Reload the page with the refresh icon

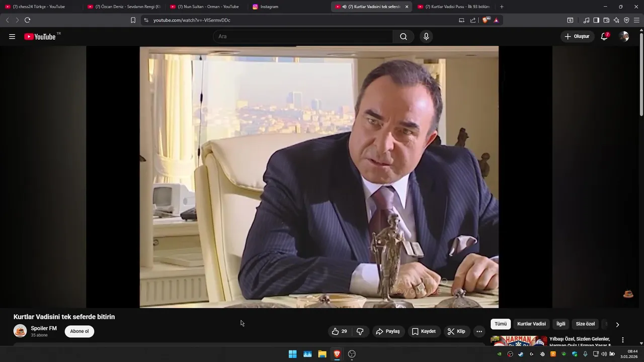point(27,20)
